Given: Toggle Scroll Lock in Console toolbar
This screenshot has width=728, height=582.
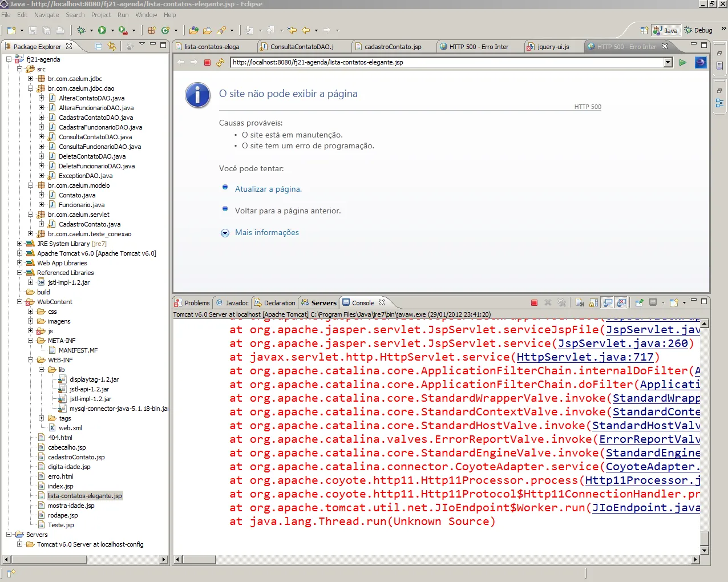Looking at the screenshot, I should click(594, 303).
